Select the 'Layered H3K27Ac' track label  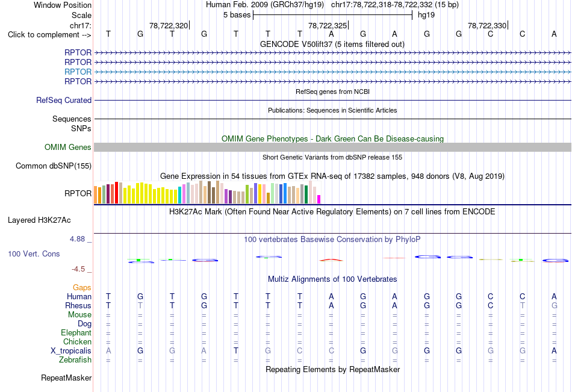tap(39, 220)
